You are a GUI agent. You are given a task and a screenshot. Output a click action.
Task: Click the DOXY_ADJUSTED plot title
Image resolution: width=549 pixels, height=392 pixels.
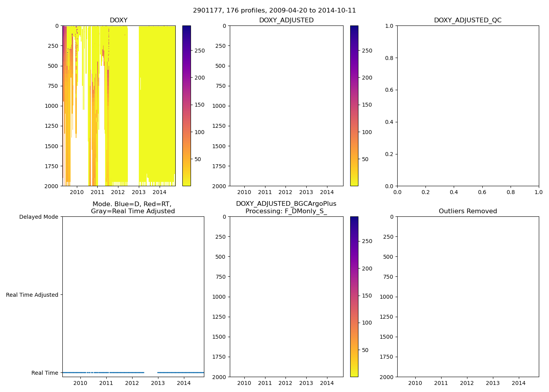286,20
